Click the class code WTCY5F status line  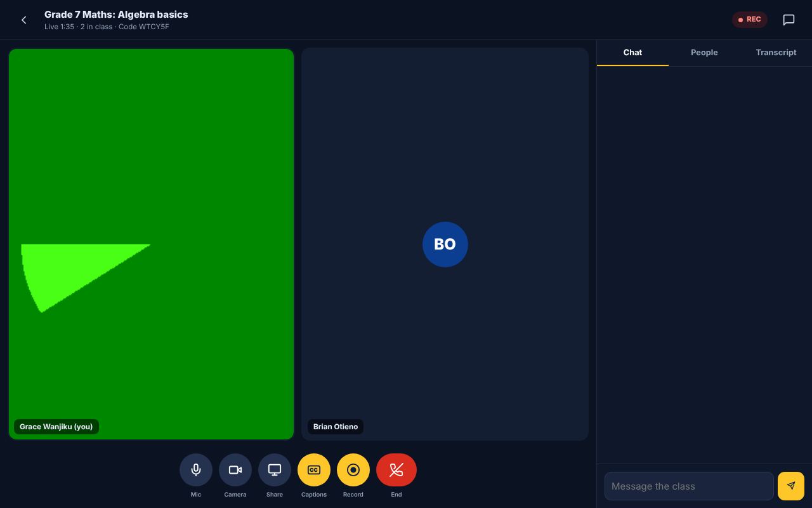tap(107, 27)
